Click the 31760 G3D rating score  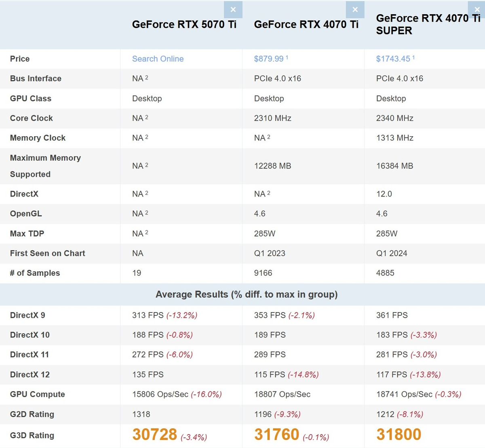click(277, 435)
